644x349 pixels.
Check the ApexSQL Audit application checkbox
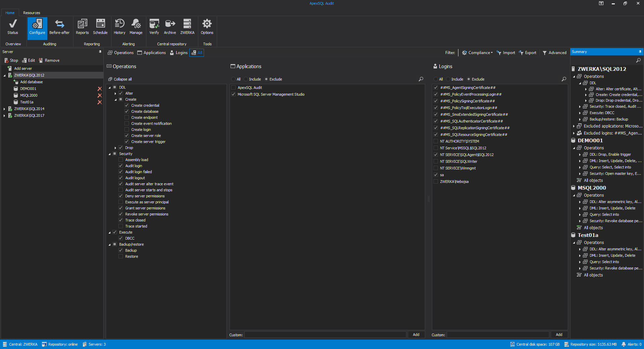point(234,88)
